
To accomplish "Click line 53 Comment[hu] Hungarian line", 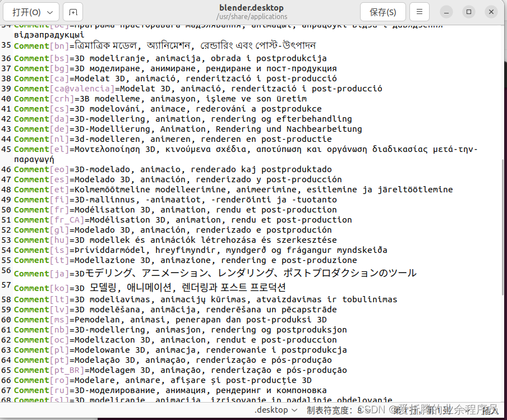I will coord(175,240).
